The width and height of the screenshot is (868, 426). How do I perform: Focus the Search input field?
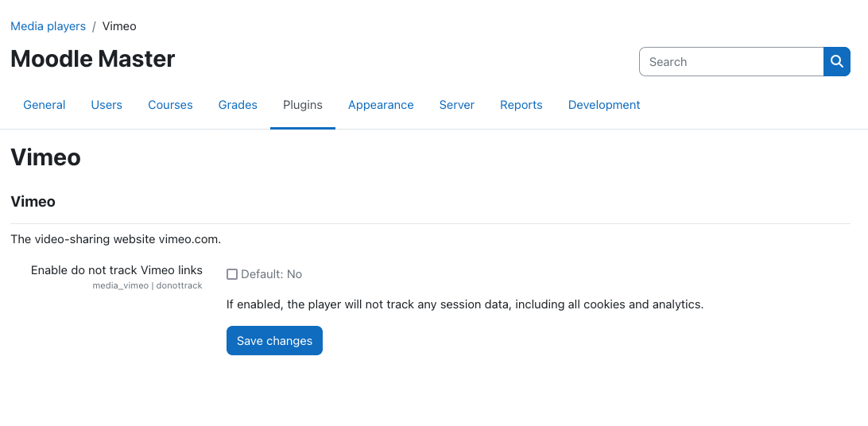pyautogui.click(x=731, y=61)
